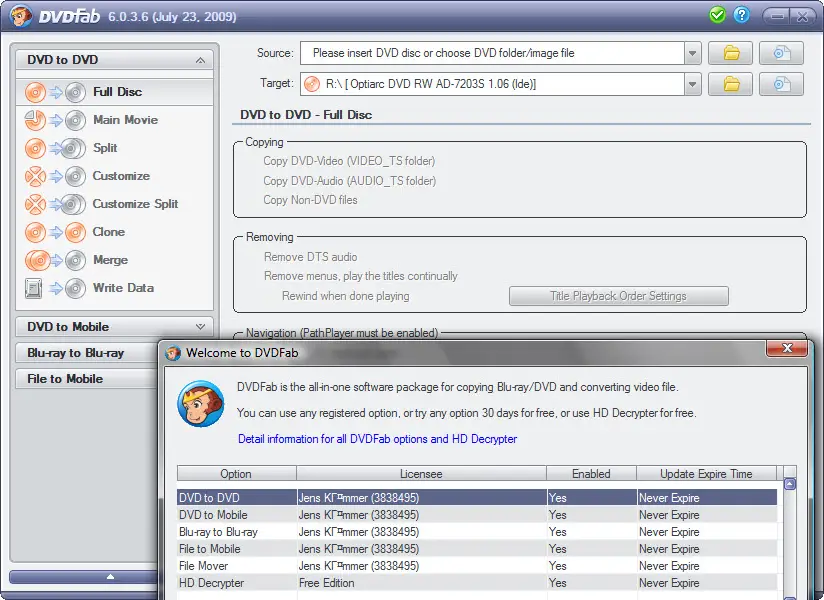The height and width of the screenshot is (600, 824).
Task: Expand the File to Mobile section
Action: click(x=87, y=379)
